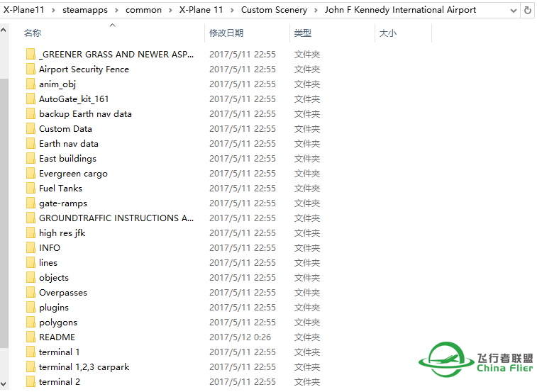Click the backup Earth nav data folder icon

(x=31, y=113)
